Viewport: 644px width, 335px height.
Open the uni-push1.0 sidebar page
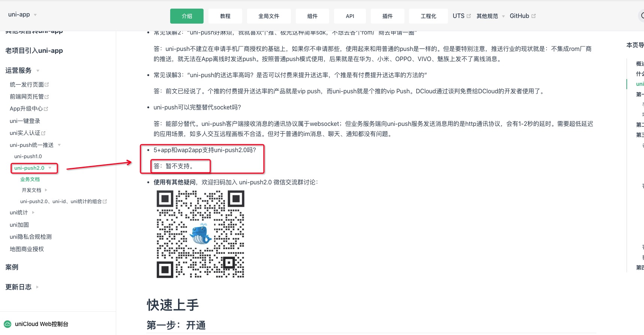[28, 156]
